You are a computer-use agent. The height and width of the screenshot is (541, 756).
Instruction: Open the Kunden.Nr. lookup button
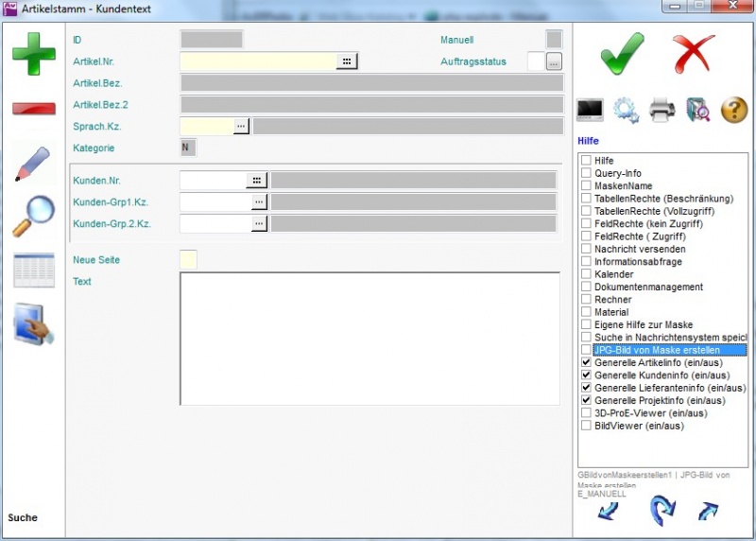(257, 180)
